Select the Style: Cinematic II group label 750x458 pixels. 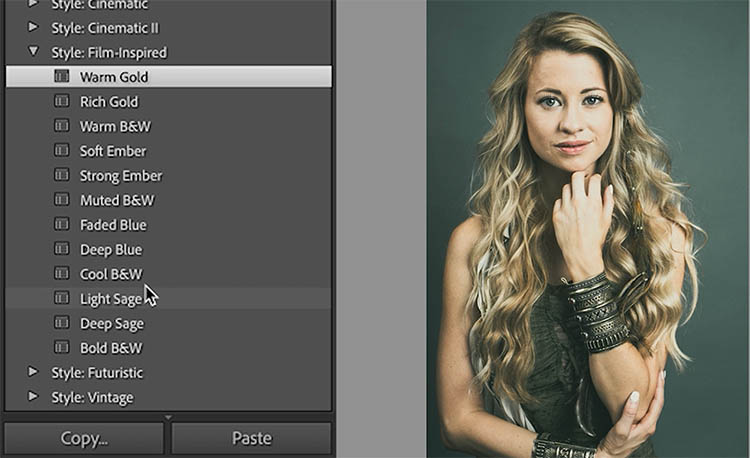coord(105,28)
